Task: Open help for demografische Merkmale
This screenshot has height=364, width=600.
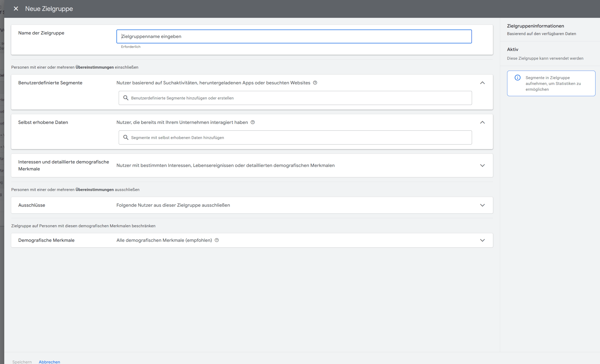Action: [x=217, y=240]
